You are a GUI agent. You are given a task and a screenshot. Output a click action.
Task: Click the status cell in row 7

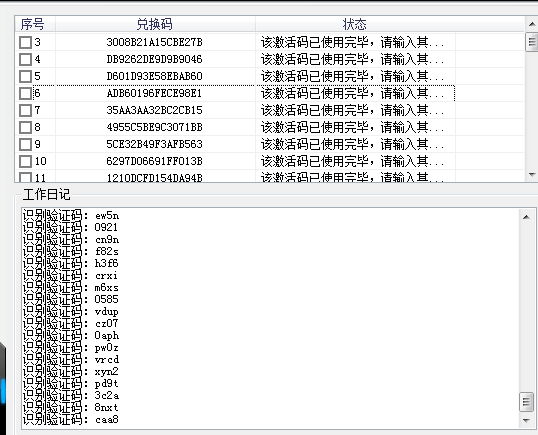(x=355, y=110)
